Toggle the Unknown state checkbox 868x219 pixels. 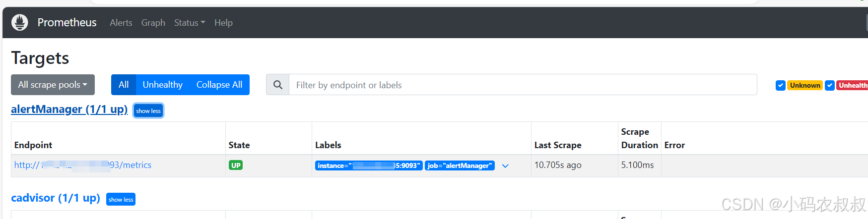click(781, 85)
